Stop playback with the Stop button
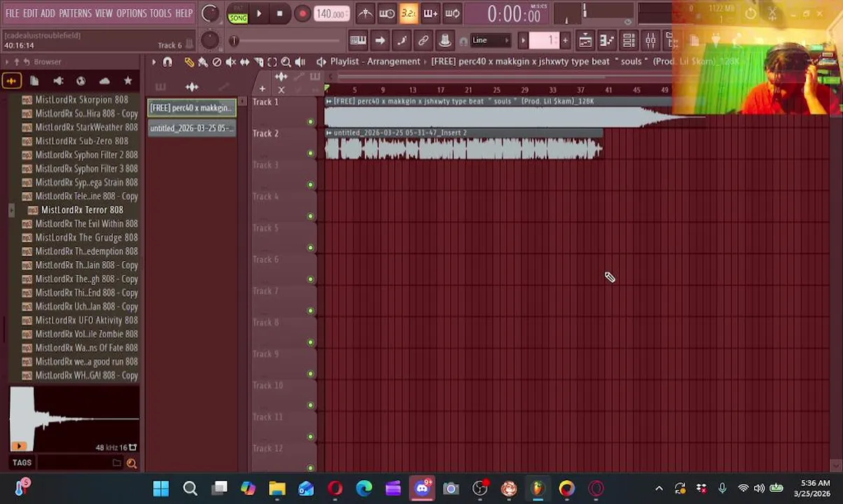843x504 pixels. tap(279, 13)
